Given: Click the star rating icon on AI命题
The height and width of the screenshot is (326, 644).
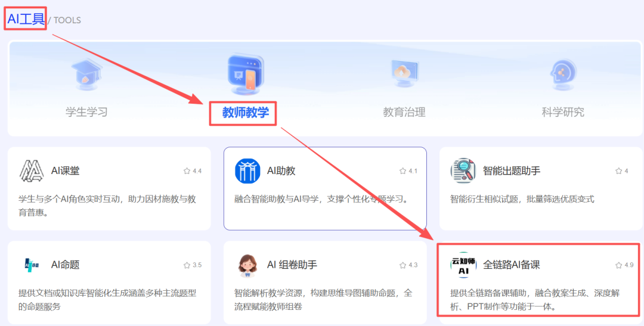Looking at the screenshot, I should click(187, 265).
